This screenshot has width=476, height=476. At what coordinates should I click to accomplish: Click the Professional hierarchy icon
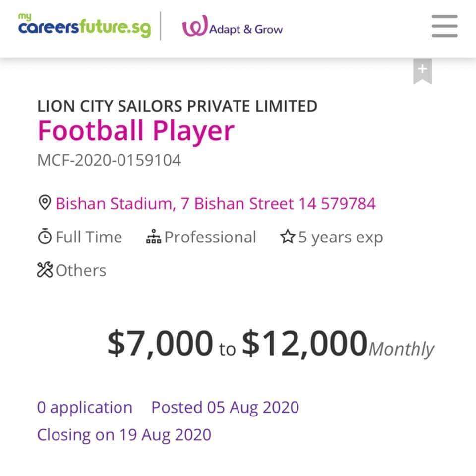click(154, 237)
